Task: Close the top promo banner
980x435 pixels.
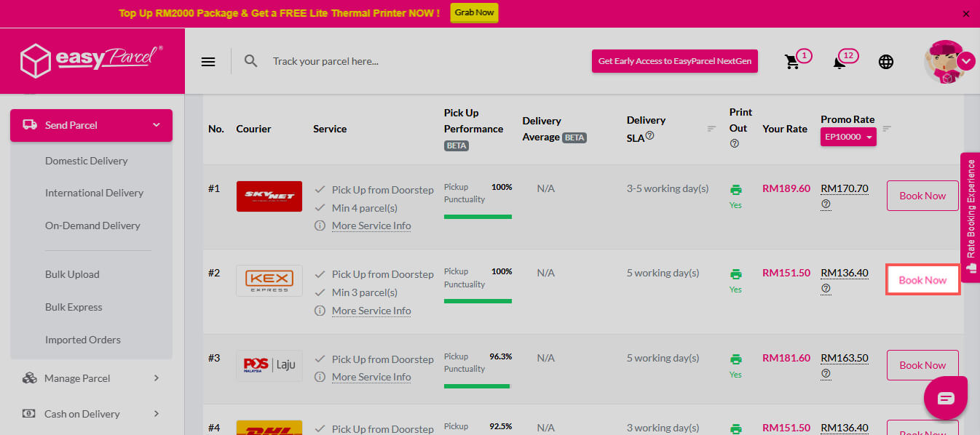Action: coord(966,13)
